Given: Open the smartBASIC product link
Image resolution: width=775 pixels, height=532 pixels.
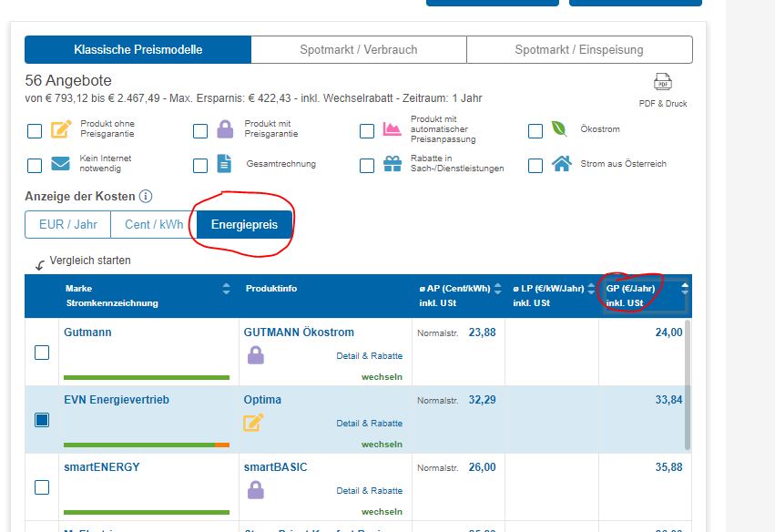Looking at the screenshot, I should (x=275, y=467).
